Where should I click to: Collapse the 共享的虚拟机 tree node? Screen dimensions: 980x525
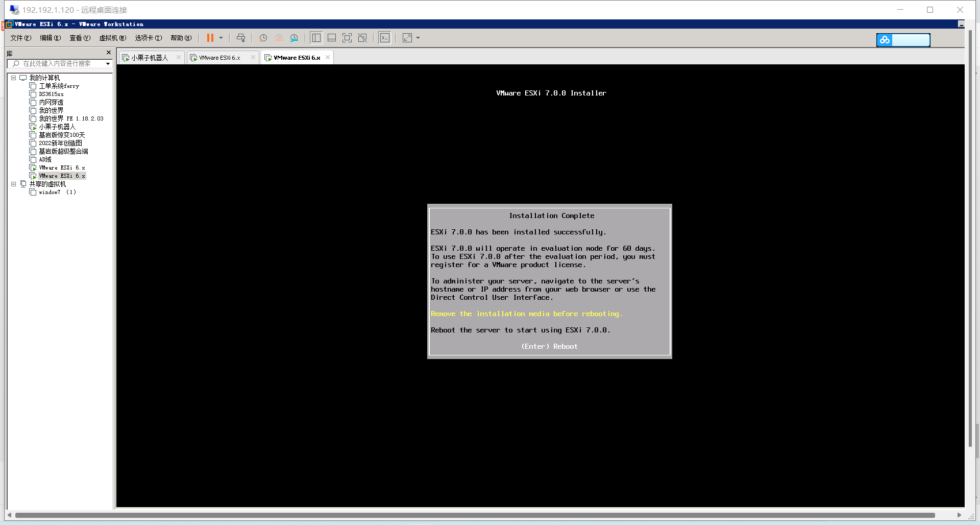click(x=14, y=184)
